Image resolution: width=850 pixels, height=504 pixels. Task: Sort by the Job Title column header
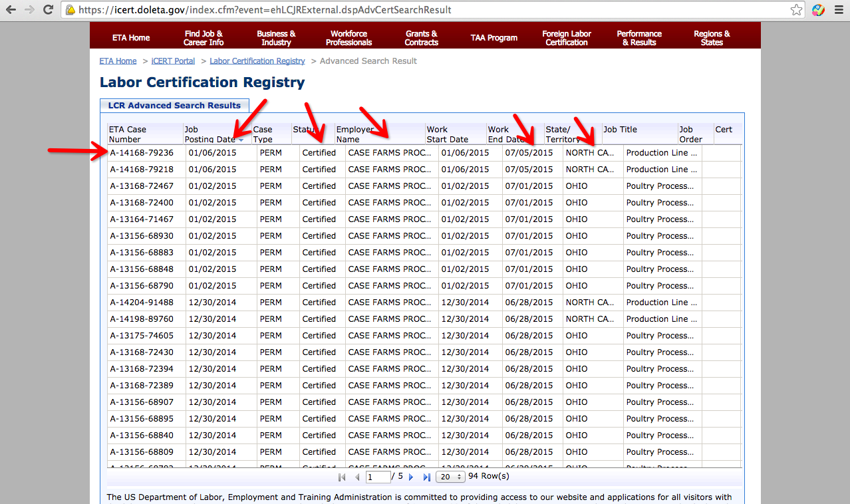point(640,134)
